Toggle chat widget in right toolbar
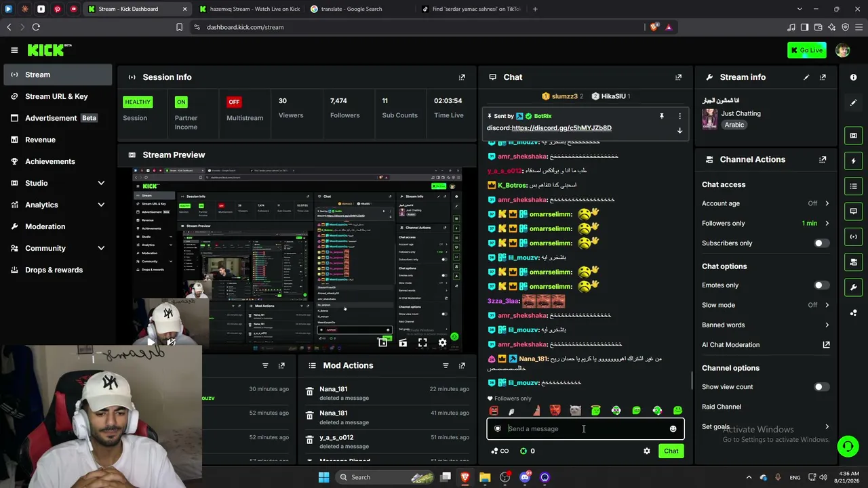 point(853,211)
